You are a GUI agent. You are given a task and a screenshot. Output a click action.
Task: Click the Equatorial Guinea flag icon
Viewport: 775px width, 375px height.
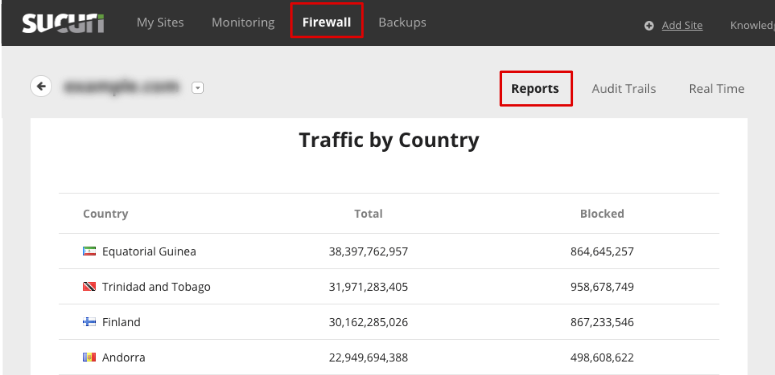pyautogui.click(x=89, y=251)
